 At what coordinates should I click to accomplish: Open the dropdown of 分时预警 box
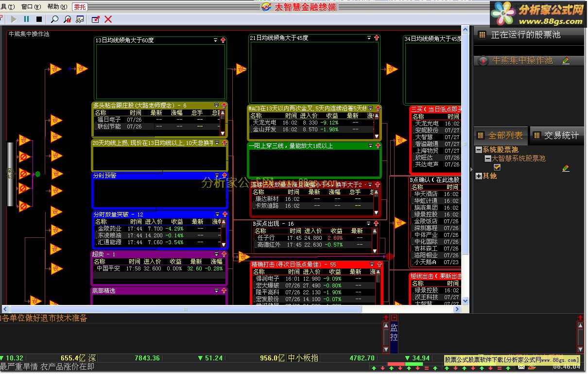coord(217,176)
